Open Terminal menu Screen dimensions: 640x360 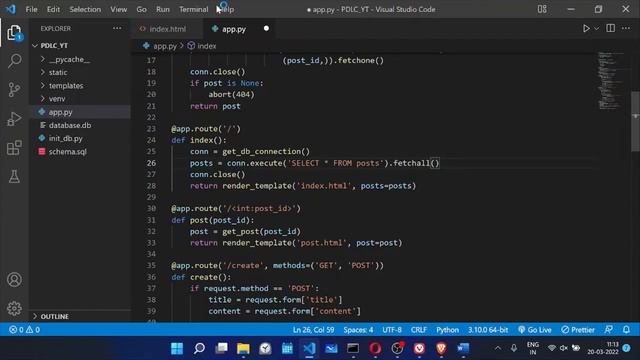(193, 9)
